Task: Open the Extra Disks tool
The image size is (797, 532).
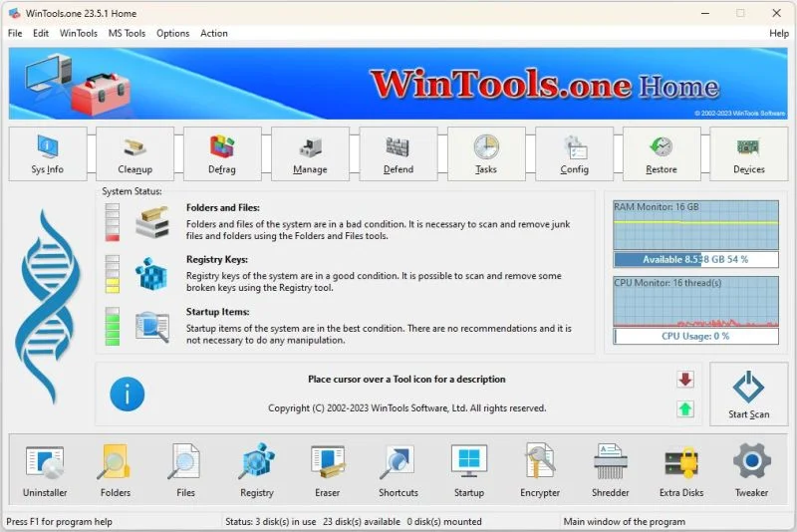Action: [x=681, y=470]
